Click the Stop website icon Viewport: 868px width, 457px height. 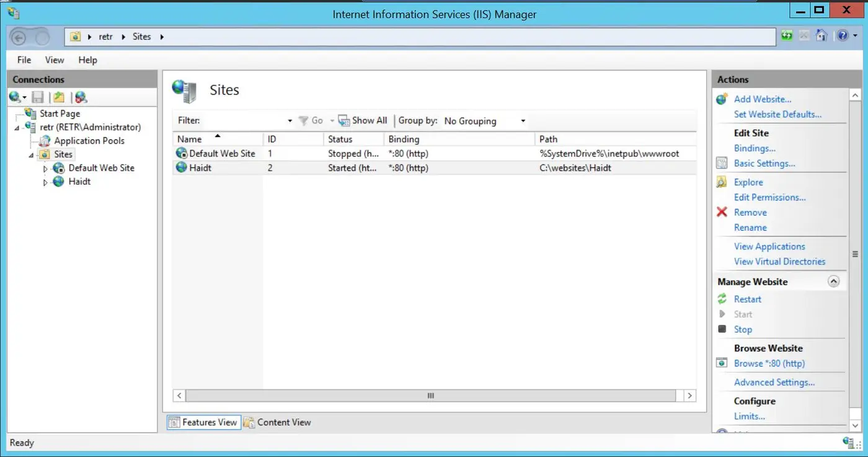pyautogui.click(x=722, y=329)
